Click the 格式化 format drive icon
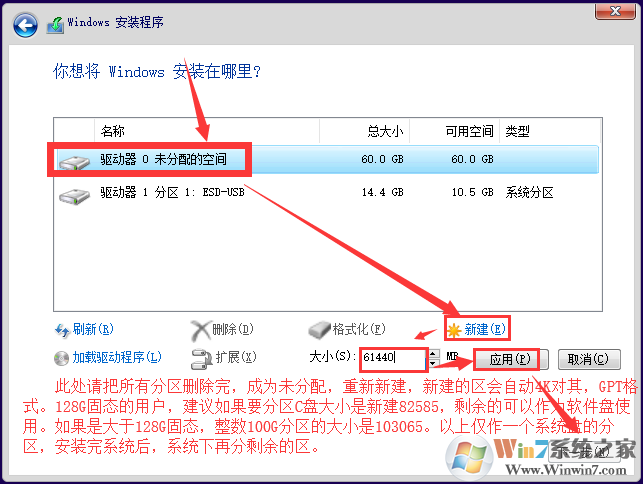This screenshot has width=643, height=484. coord(318,329)
